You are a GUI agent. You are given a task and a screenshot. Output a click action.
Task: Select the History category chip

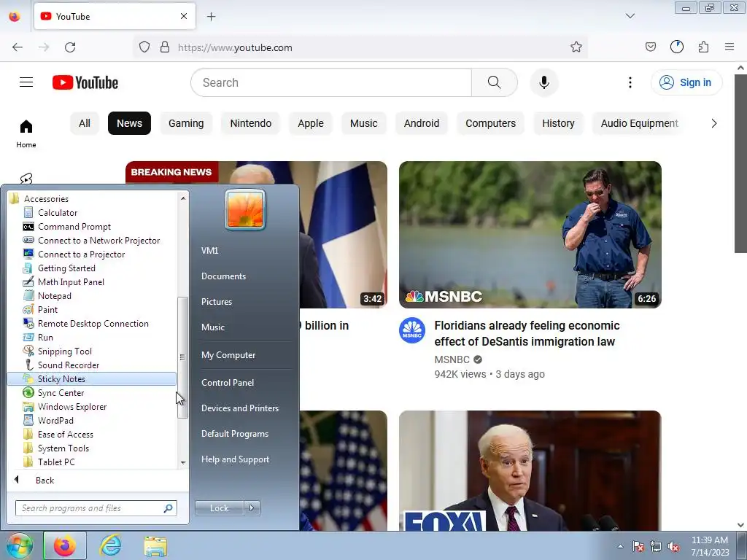pos(558,123)
